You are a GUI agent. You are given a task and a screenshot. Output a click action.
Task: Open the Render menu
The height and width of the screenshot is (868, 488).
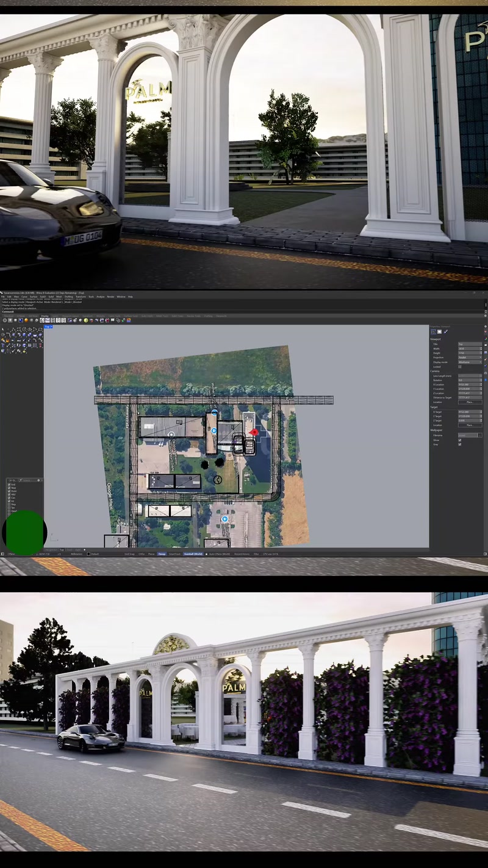[110, 297]
